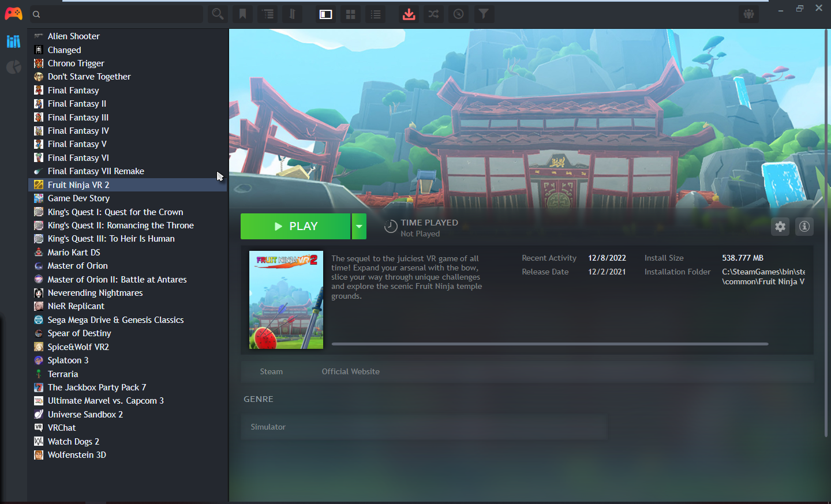Switch to Grid view mode

coord(350,14)
